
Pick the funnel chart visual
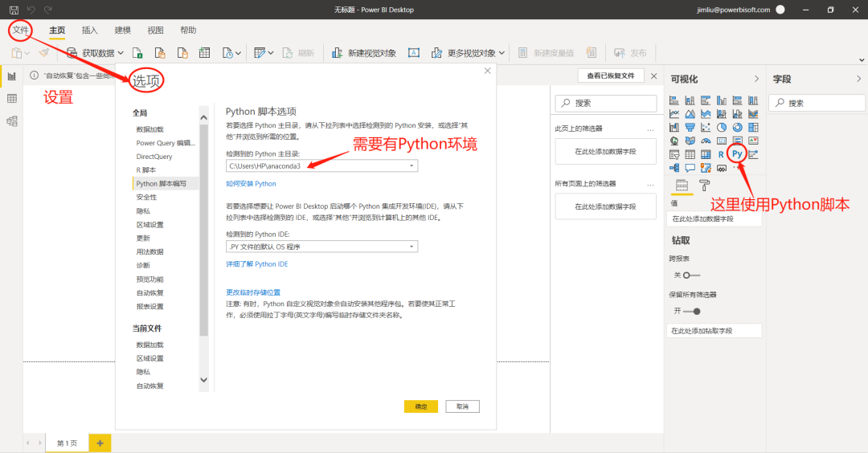coord(690,127)
